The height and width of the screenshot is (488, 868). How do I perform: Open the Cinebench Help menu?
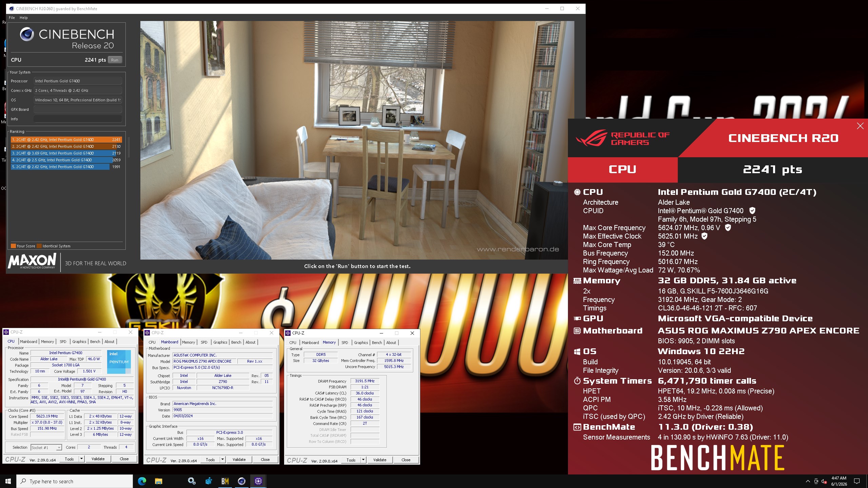pyautogui.click(x=24, y=18)
